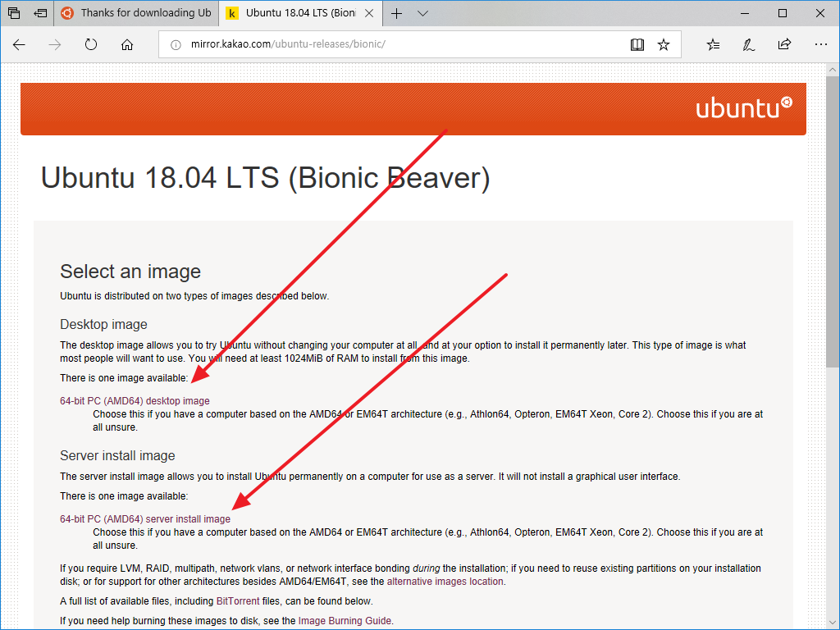Add this page to favorites with the star
This screenshot has width=840, height=630.
click(x=664, y=44)
